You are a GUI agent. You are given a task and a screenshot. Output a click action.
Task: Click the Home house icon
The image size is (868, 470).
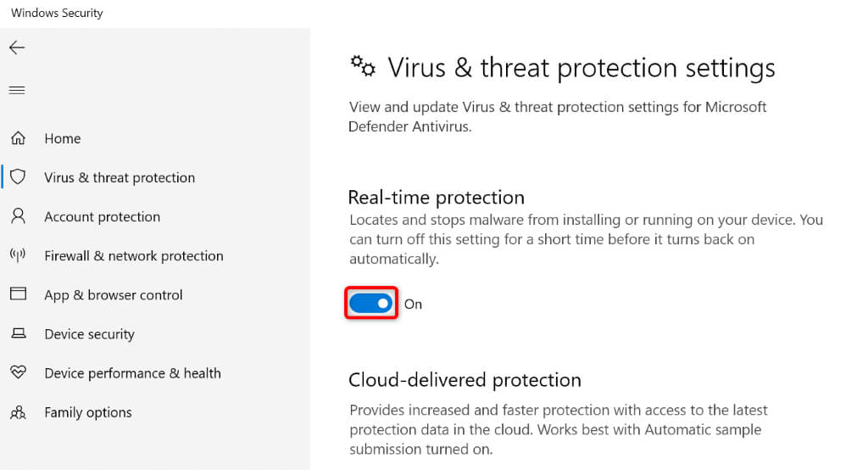(18, 138)
